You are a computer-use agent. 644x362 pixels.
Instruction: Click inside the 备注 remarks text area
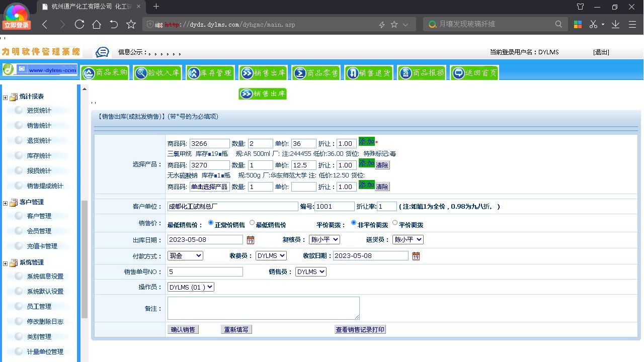tap(263, 308)
